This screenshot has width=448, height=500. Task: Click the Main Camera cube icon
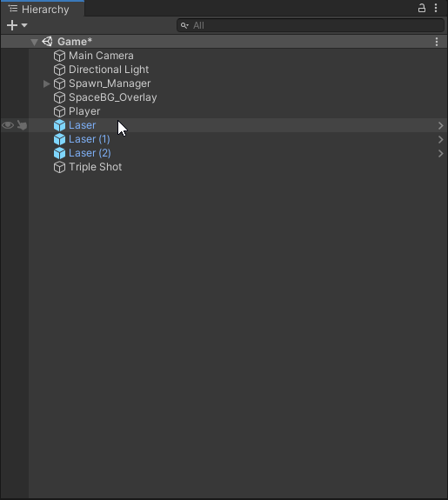59,56
